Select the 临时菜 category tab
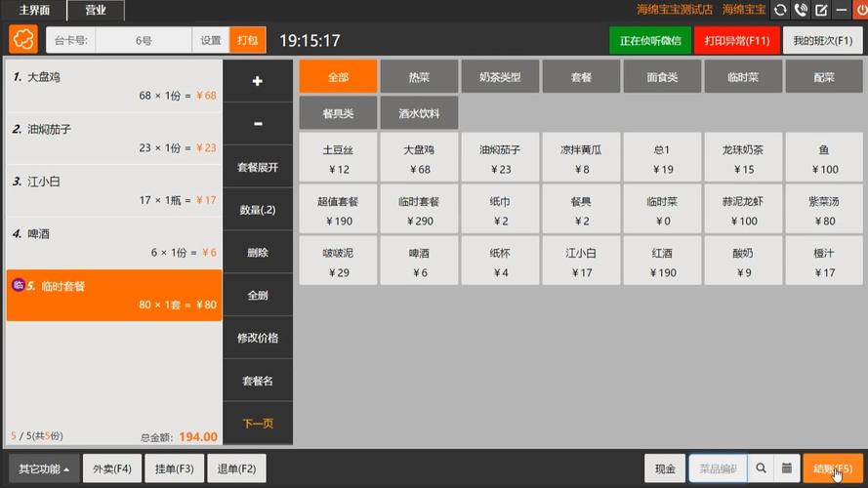The width and height of the screenshot is (868, 488). click(x=743, y=77)
